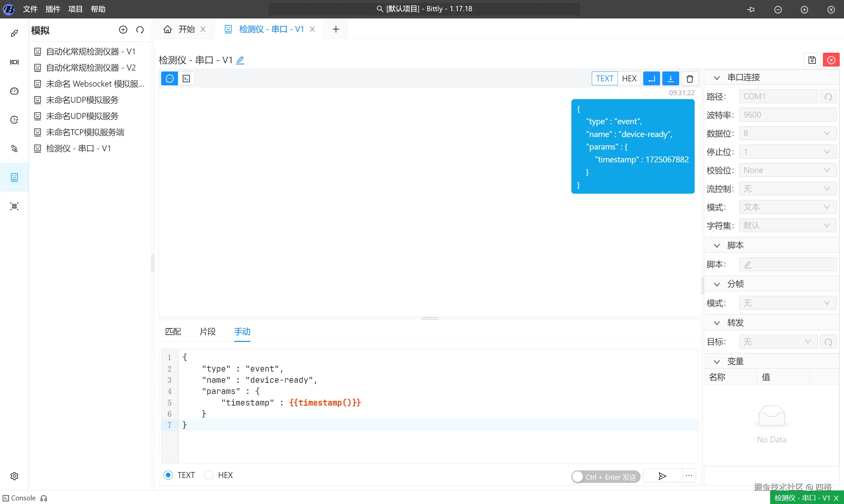Refresh the simulation list
The image size is (844, 504).
click(140, 30)
